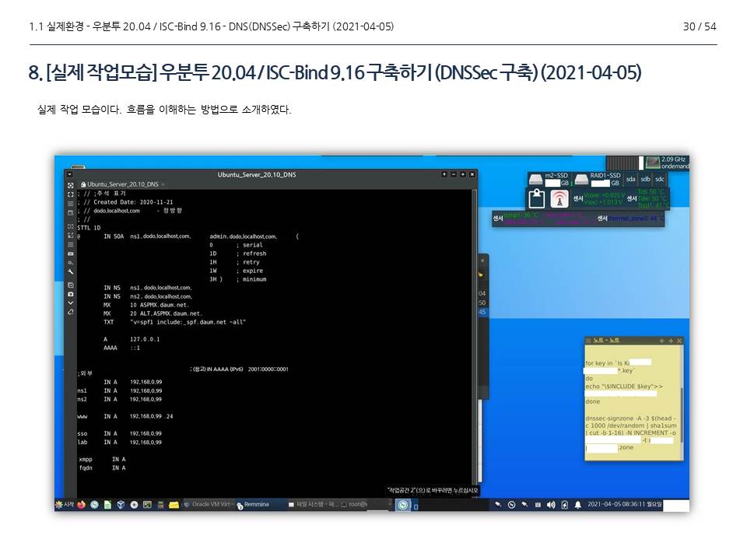Select the highlighted 45 entry in the side panel
Viewport: 747px width, 560px height.
pyautogui.click(x=482, y=312)
